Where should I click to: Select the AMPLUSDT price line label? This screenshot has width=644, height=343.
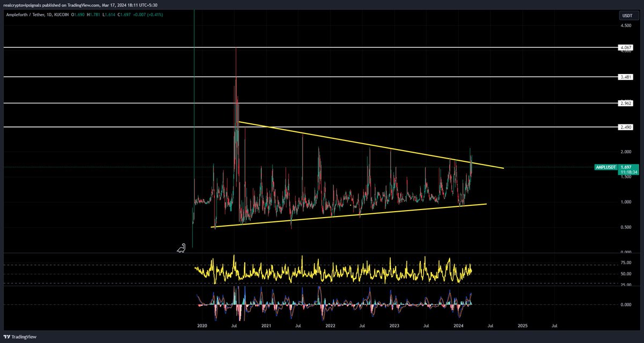click(x=606, y=167)
